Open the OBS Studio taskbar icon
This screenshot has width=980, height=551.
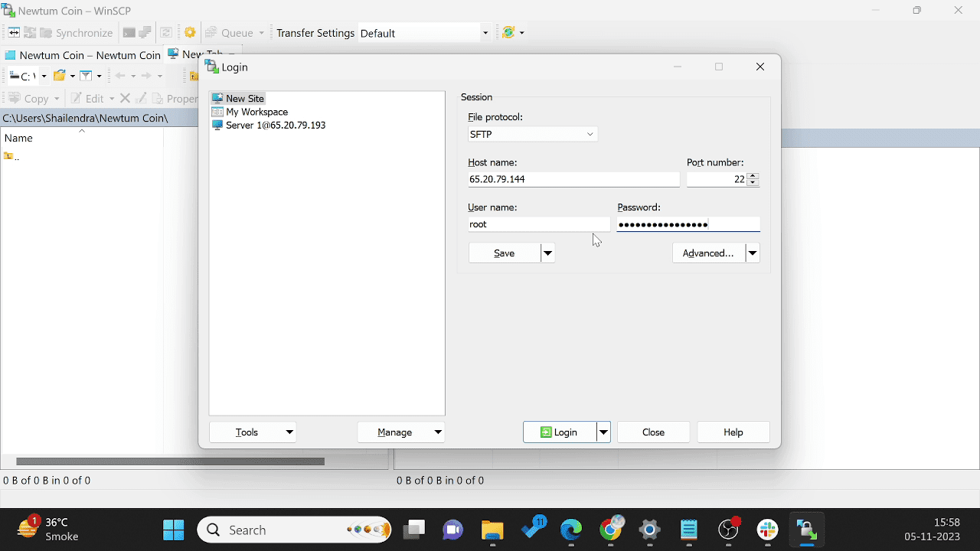tap(728, 530)
